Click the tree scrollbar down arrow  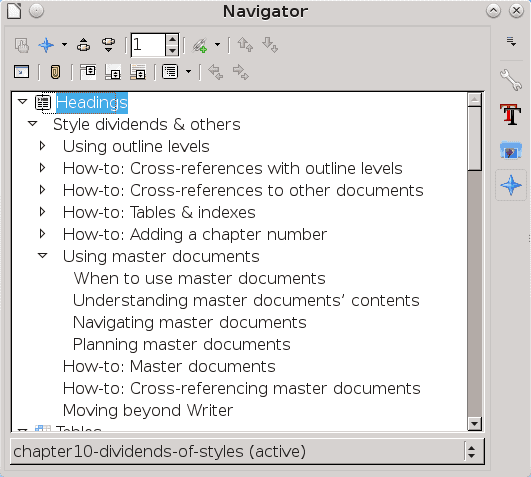474,424
